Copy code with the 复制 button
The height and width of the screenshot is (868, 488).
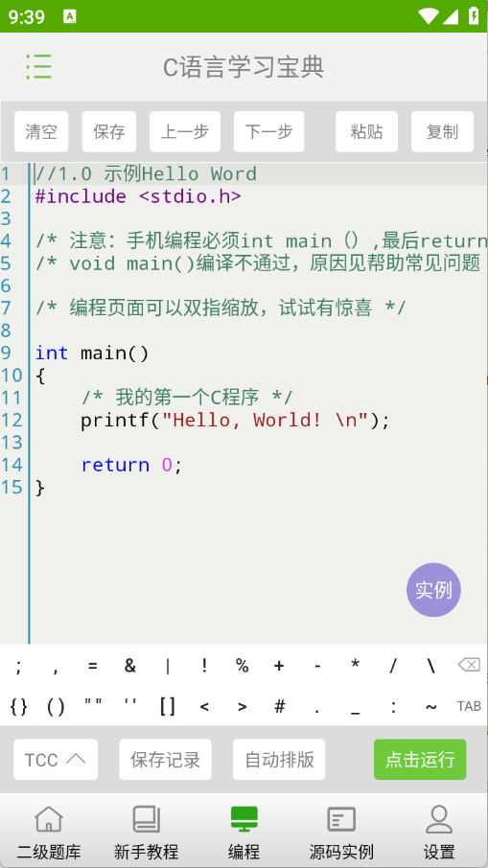[443, 132]
